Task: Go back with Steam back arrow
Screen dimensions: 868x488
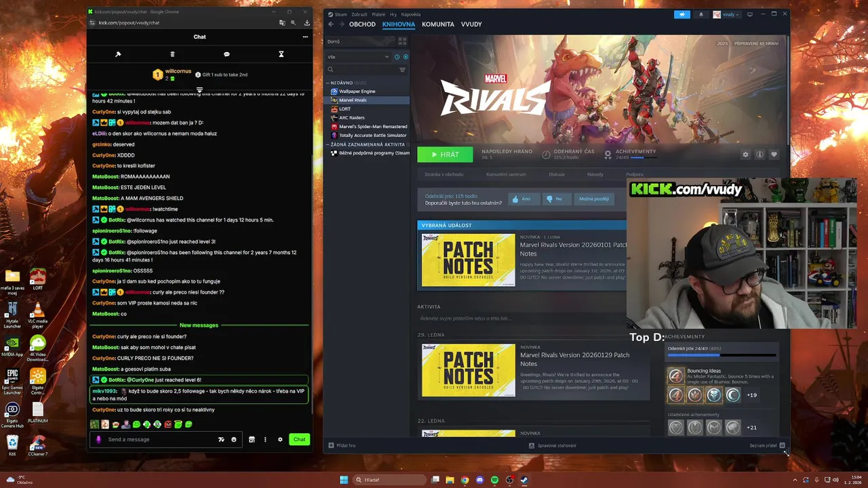Action: coord(331,24)
